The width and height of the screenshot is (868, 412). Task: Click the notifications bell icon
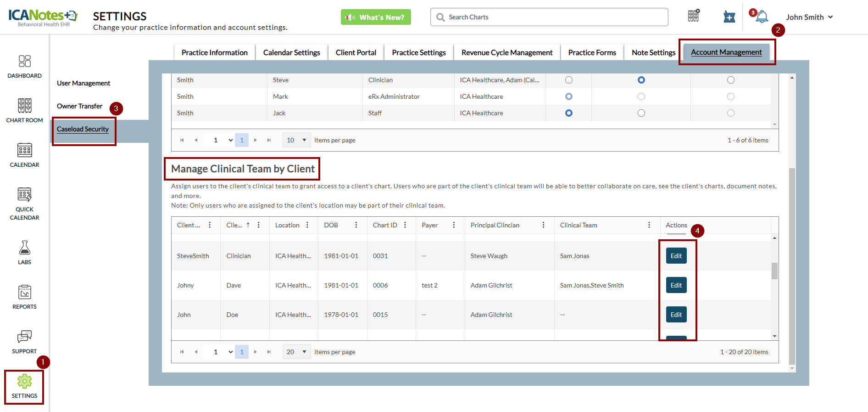762,17
